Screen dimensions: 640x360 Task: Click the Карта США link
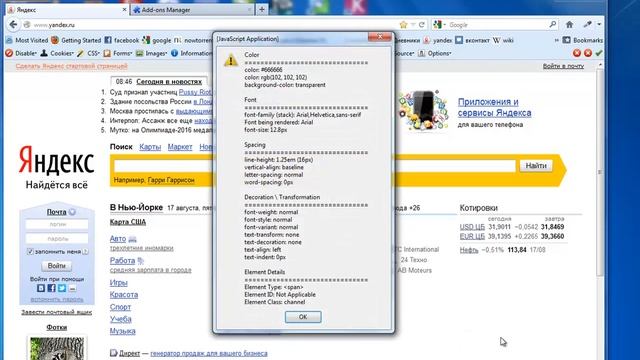[128, 222]
